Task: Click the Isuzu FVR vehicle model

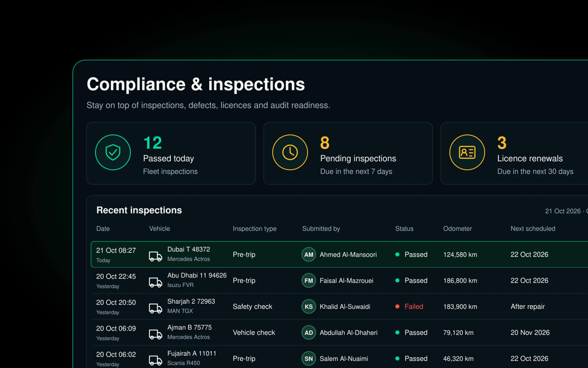Action: coord(181,285)
